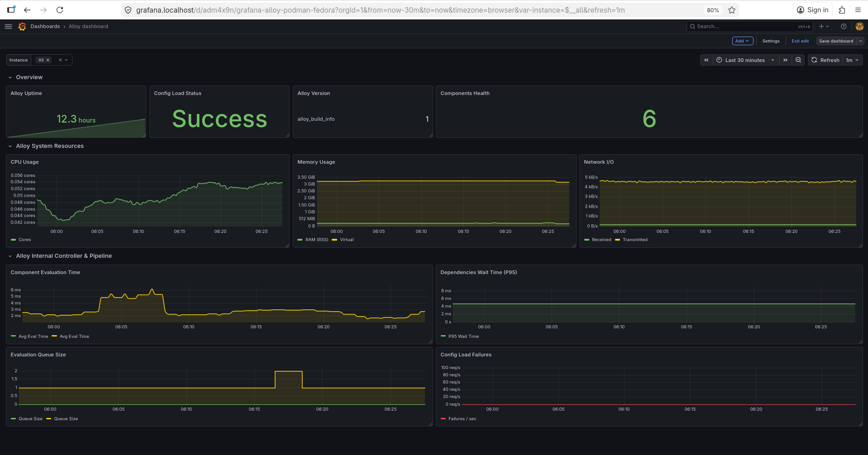The image size is (868, 455).
Task: Collapse the Overview row
Action: [10, 77]
